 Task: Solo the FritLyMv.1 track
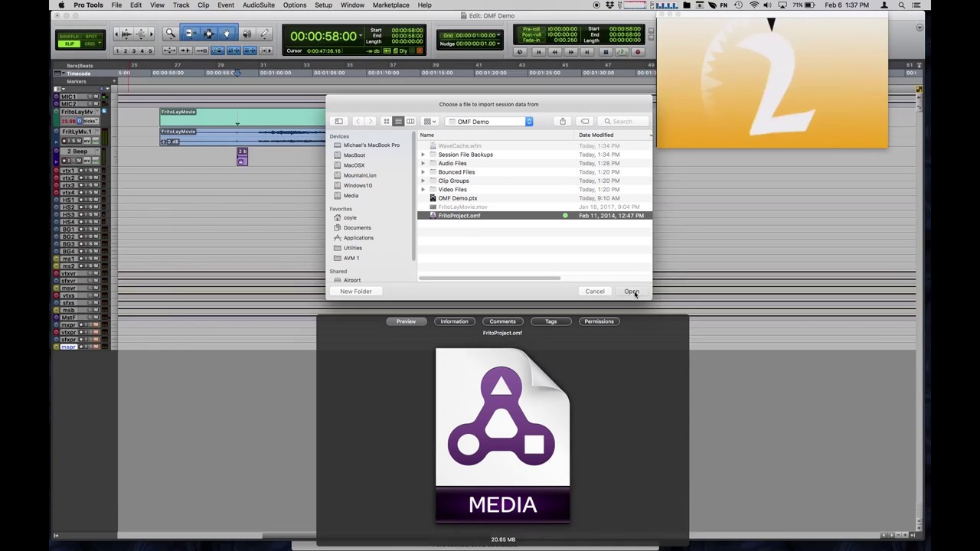pyautogui.click(x=73, y=141)
